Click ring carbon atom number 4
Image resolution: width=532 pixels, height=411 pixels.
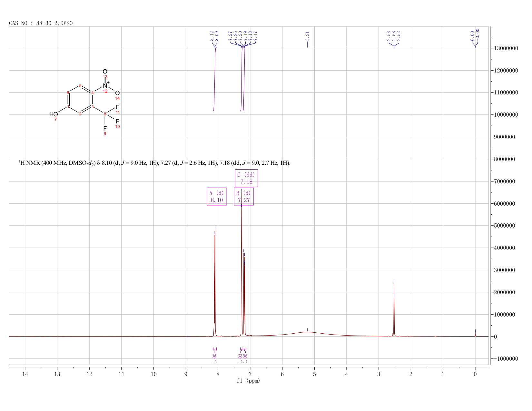93,93
